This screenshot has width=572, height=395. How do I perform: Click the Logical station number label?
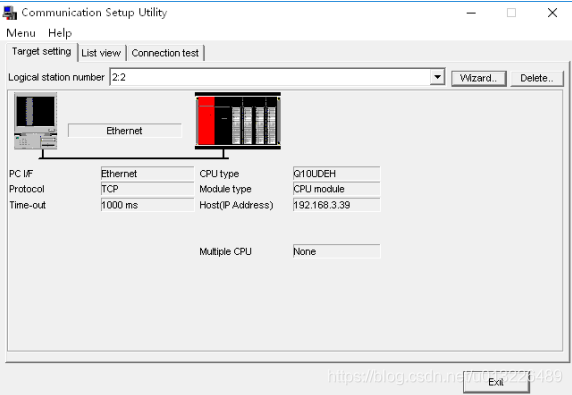(x=56, y=77)
